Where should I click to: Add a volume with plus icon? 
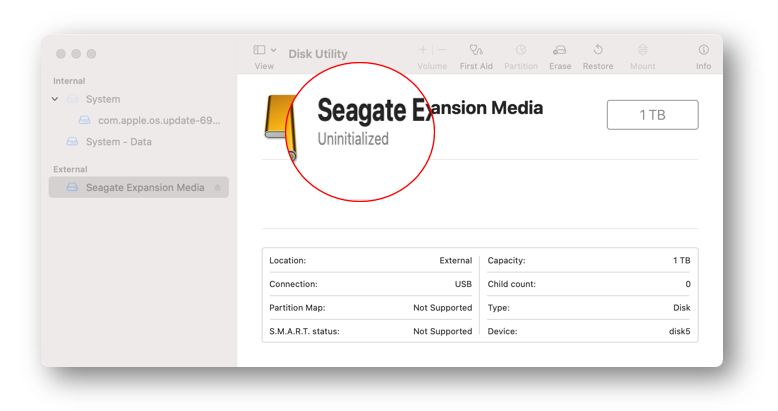(423, 50)
